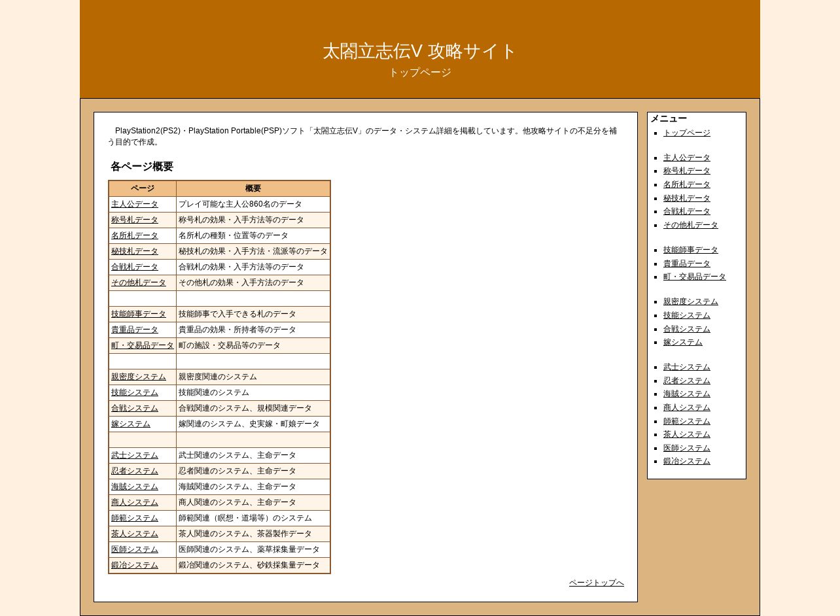
Task: Open 合戦札データ in the sidebar menu
Action: 686,211
